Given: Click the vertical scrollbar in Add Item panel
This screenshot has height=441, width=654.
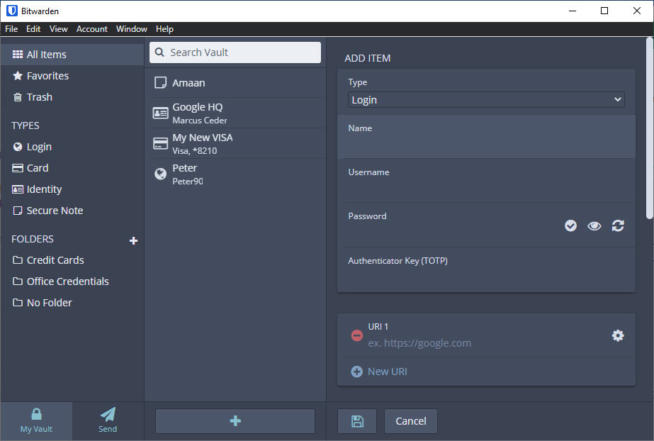Looking at the screenshot, I should pyautogui.click(x=649, y=128).
